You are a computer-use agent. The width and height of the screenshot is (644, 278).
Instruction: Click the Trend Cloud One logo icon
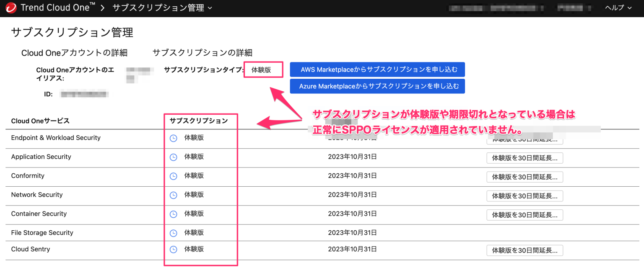(12, 8)
